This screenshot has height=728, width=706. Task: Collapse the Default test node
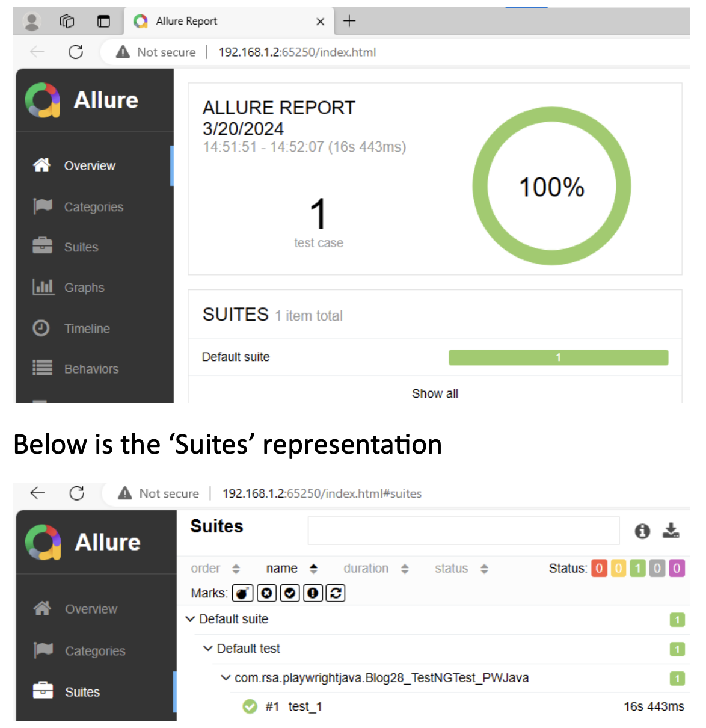pyautogui.click(x=208, y=649)
